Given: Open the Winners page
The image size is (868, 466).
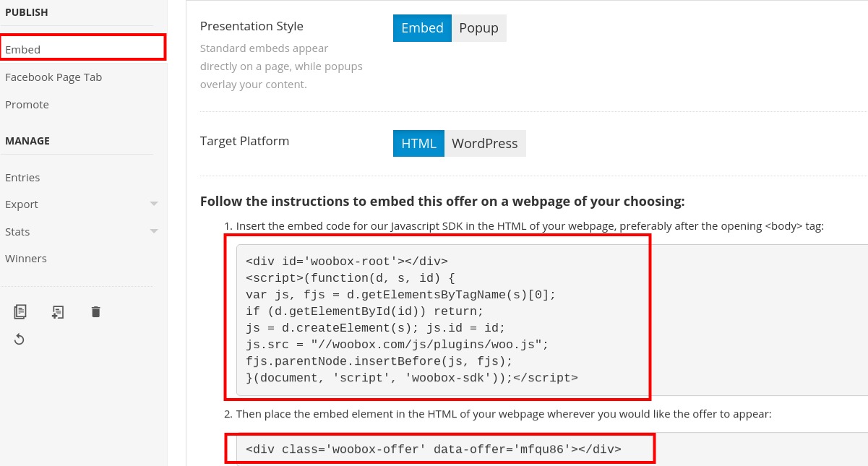Looking at the screenshot, I should click(x=26, y=259).
